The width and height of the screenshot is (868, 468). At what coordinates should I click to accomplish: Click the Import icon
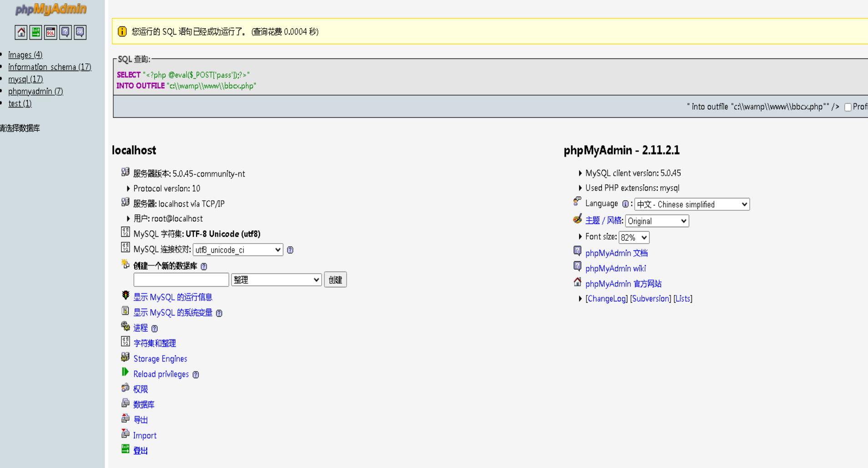pos(126,433)
